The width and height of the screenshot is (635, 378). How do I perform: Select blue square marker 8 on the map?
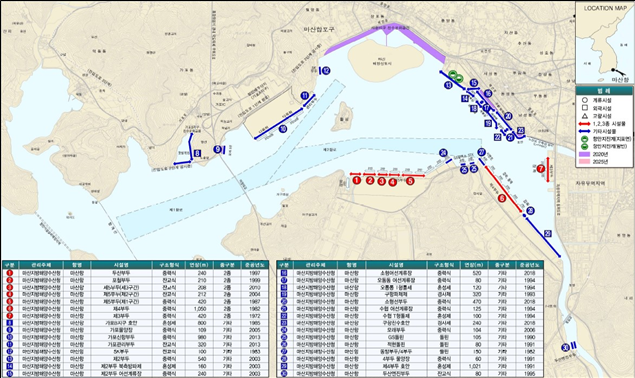click(197, 153)
